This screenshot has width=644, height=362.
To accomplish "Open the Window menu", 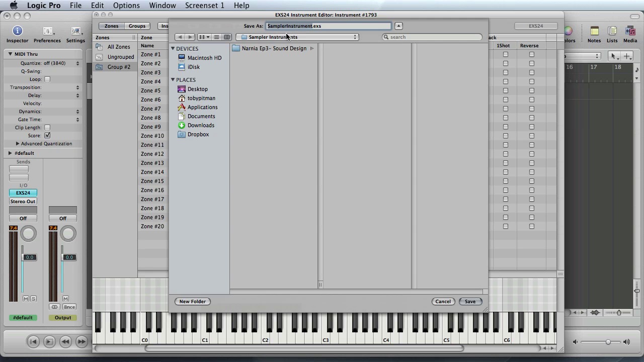I will pyautogui.click(x=163, y=6).
